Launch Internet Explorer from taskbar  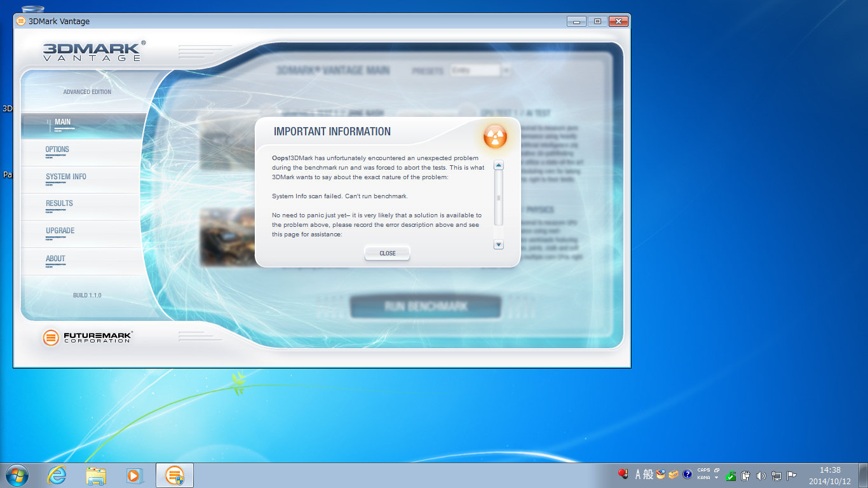click(x=57, y=475)
